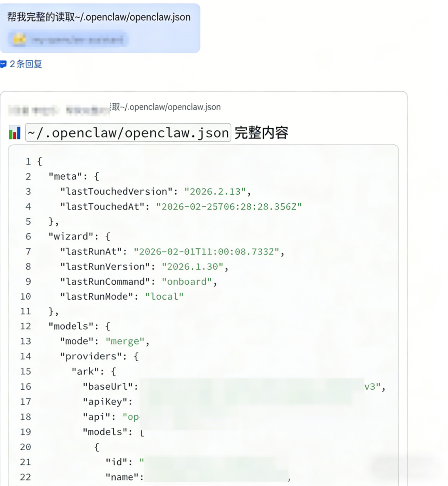Click line number 1 in code block
Image resolution: width=448 pixels, height=486 pixels.
[x=28, y=161]
